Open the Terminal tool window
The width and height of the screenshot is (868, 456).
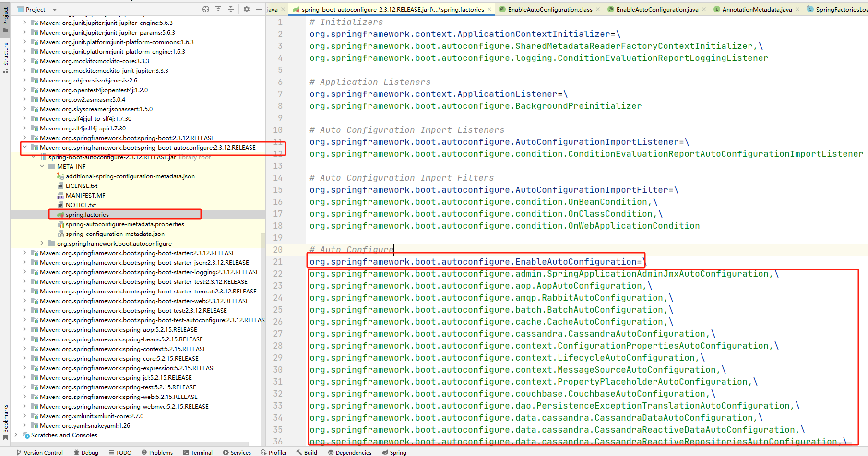[x=198, y=452]
